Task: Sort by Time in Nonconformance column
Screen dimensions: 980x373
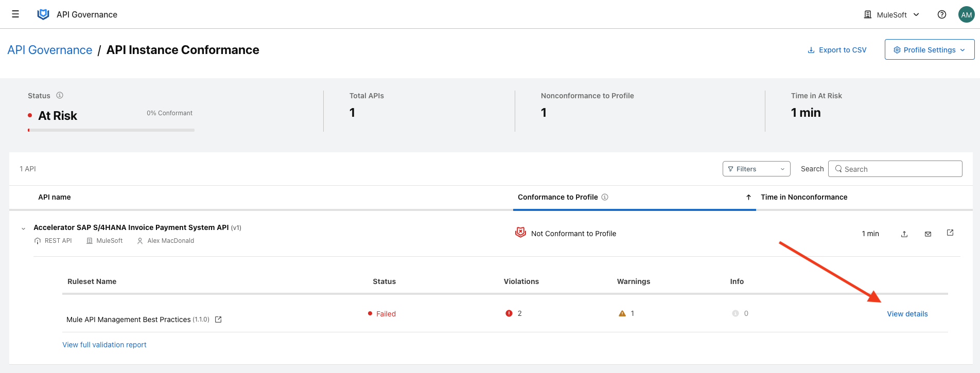Action: point(803,197)
